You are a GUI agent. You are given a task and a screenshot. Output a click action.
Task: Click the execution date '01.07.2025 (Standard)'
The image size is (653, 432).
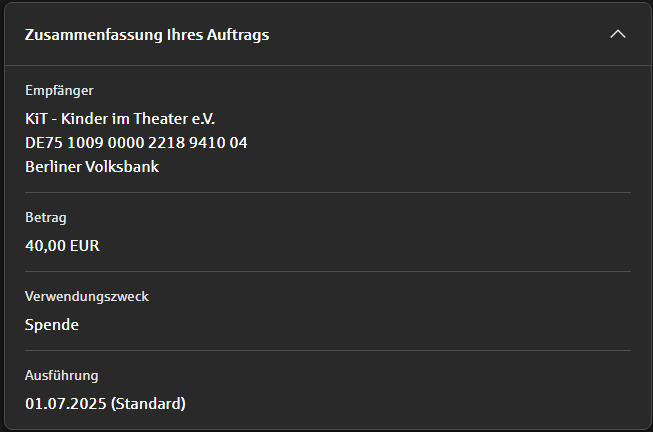click(105, 404)
